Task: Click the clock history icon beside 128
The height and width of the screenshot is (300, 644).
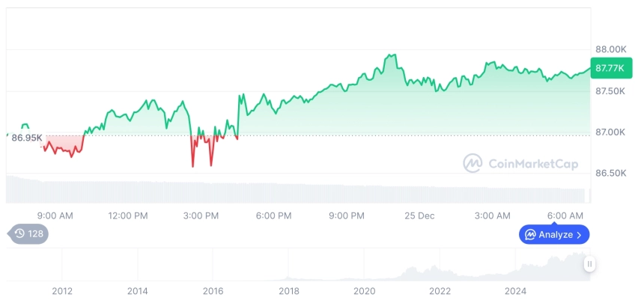Action: (x=19, y=234)
